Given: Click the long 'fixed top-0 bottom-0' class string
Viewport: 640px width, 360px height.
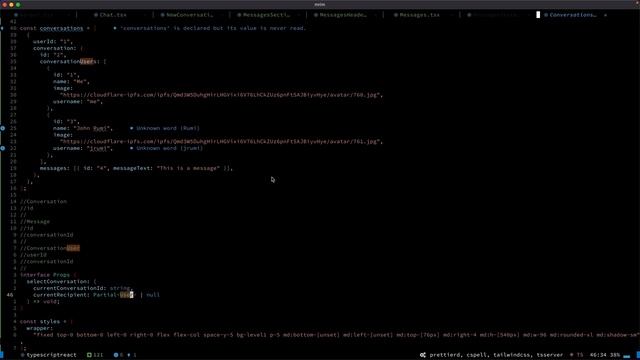Looking at the screenshot, I should pyautogui.click(x=336, y=335).
